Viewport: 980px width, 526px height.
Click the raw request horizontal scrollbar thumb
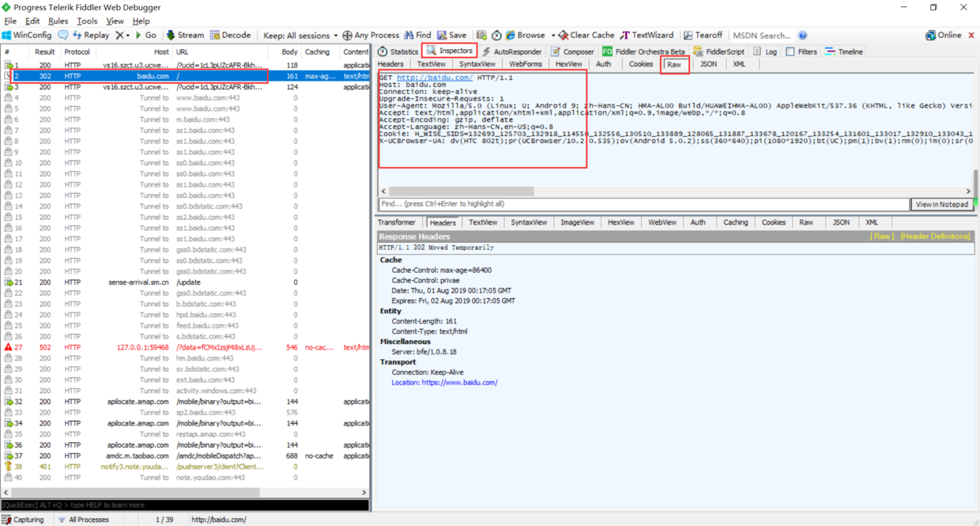pos(462,191)
